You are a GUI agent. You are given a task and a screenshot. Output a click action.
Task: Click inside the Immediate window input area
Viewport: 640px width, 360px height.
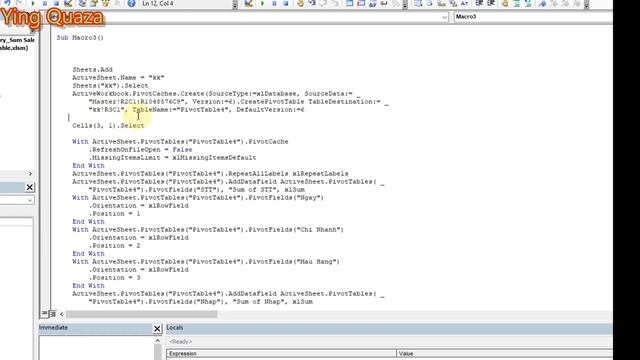point(96,348)
